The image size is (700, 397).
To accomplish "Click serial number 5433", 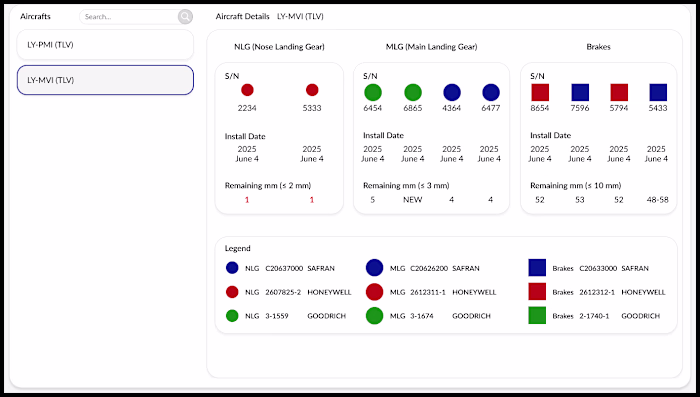I will (658, 108).
